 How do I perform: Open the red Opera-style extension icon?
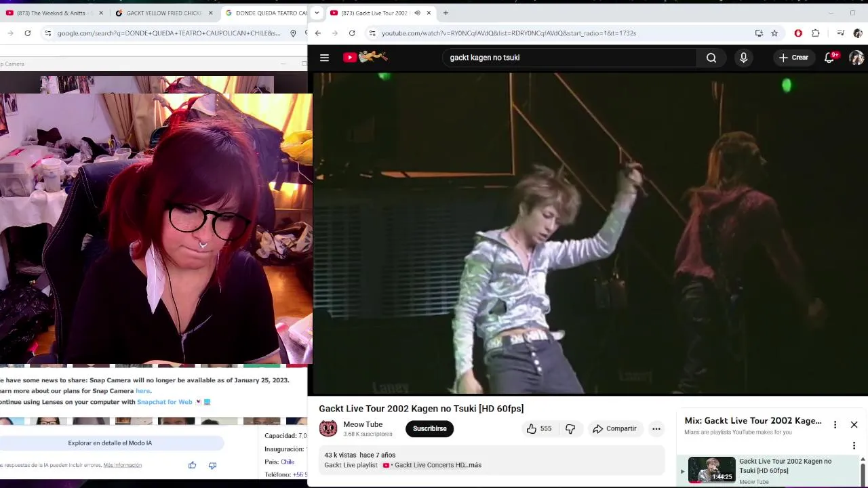[798, 33]
